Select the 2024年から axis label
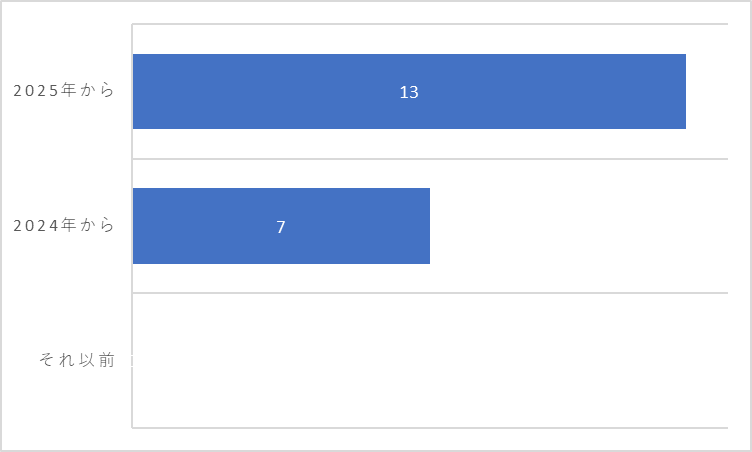This screenshot has height=452, width=752. [64, 225]
